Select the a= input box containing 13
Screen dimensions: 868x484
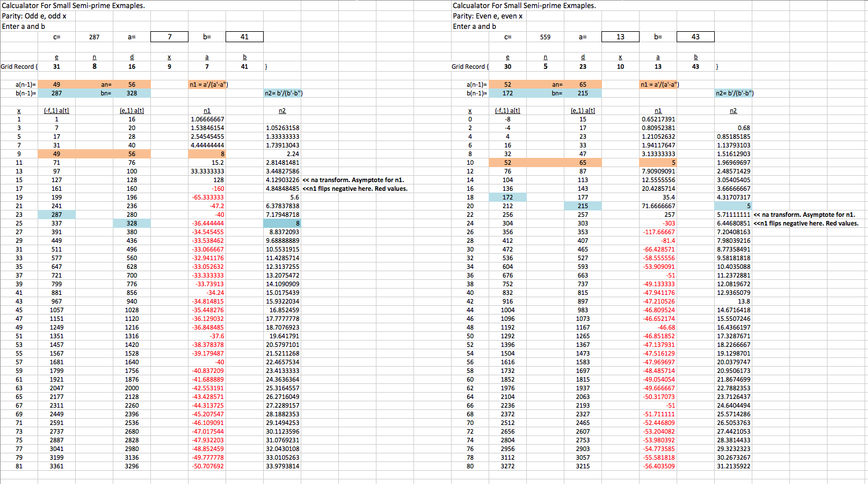click(620, 36)
